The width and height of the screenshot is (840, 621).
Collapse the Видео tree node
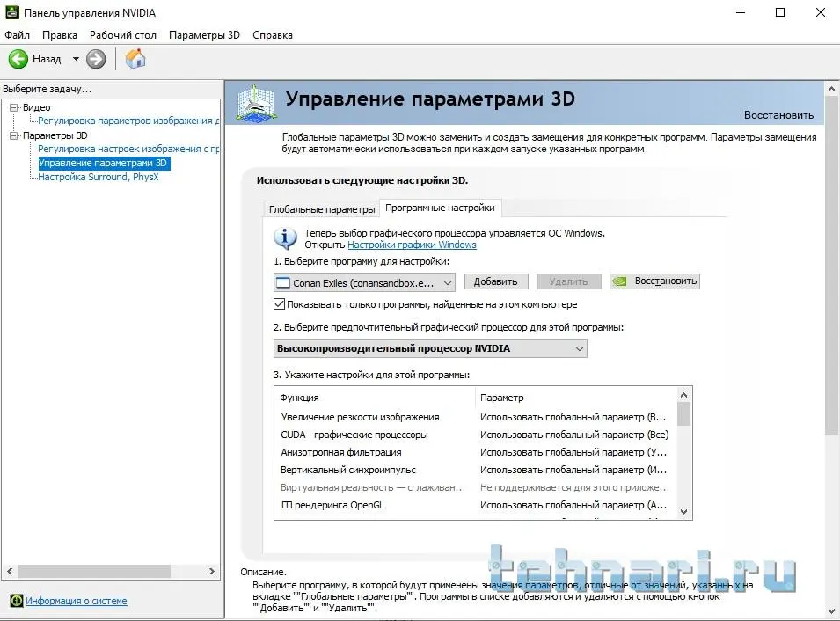pyautogui.click(x=14, y=107)
